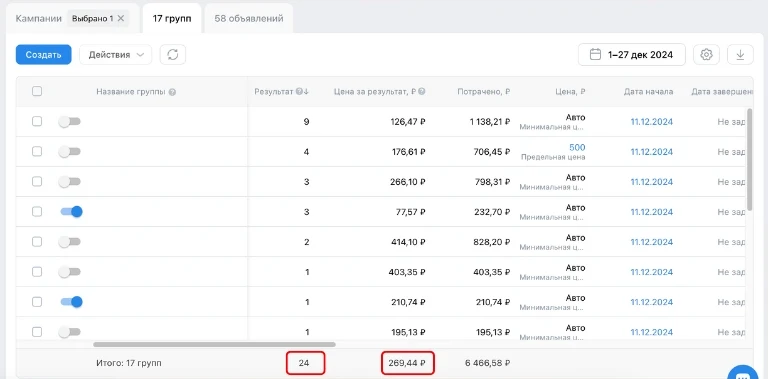Open start date 11.12.2024 in 706,45 ₽ row
Image resolution: width=768 pixels, height=379 pixels.
(x=651, y=152)
